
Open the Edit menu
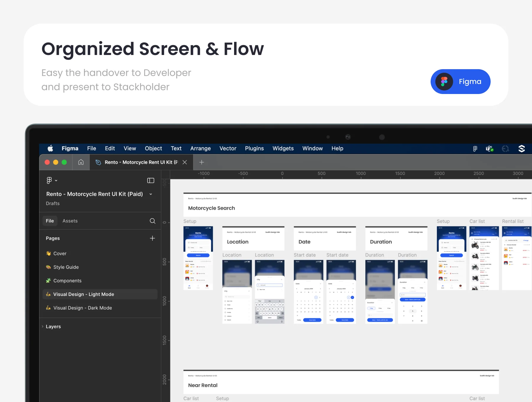(x=110, y=148)
